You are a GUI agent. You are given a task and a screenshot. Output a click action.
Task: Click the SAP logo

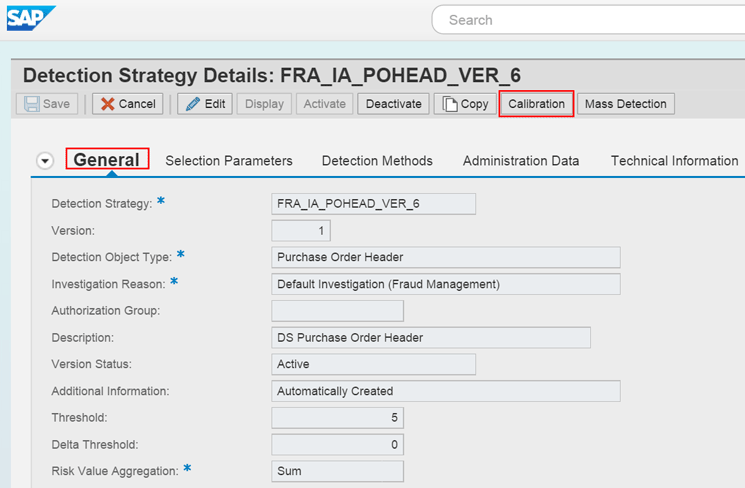(31, 18)
